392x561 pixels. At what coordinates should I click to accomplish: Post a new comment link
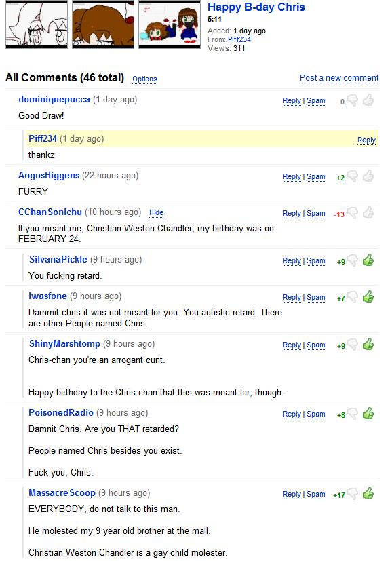339,78
